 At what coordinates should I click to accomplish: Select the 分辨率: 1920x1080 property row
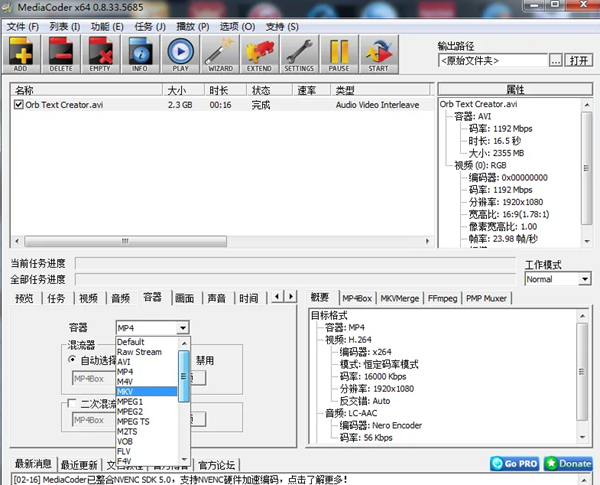point(506,202)
